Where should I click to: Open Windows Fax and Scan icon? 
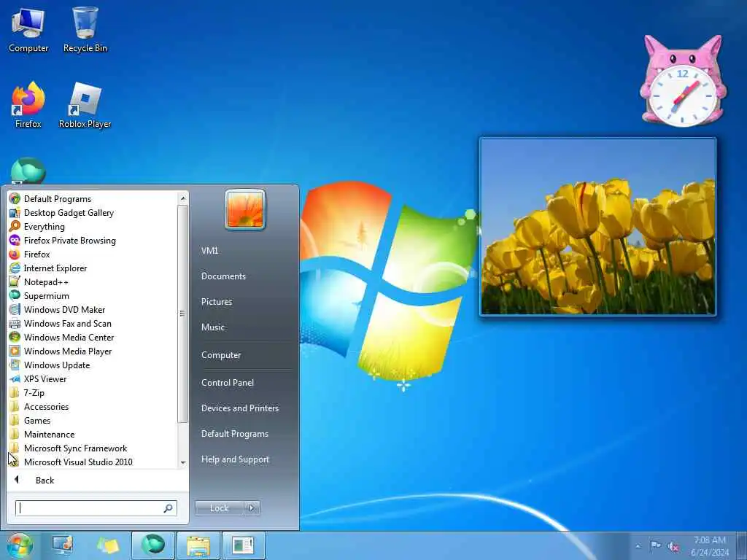(x=15, y=323)
